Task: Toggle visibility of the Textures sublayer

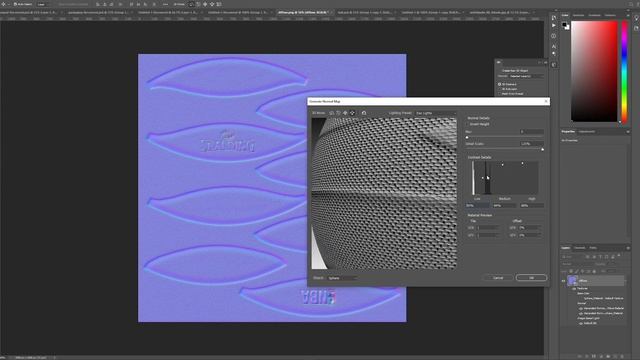Action: pyautogui.click(x=574, y=288)
